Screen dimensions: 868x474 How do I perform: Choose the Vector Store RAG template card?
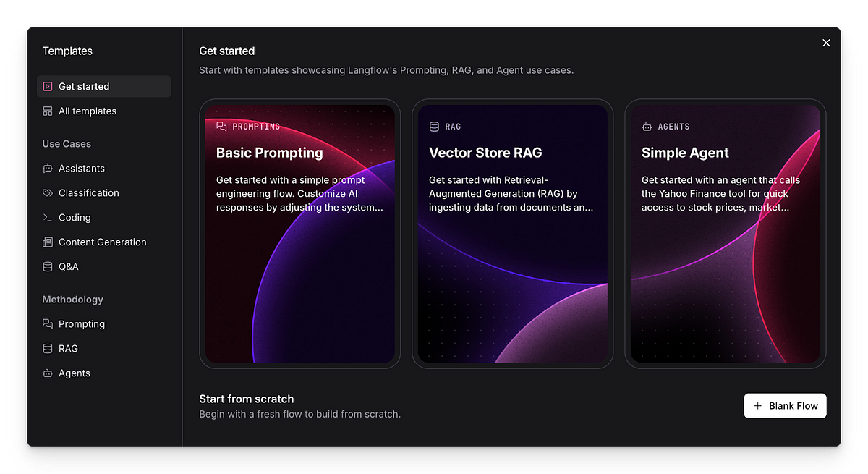click(x=512, y=234)
